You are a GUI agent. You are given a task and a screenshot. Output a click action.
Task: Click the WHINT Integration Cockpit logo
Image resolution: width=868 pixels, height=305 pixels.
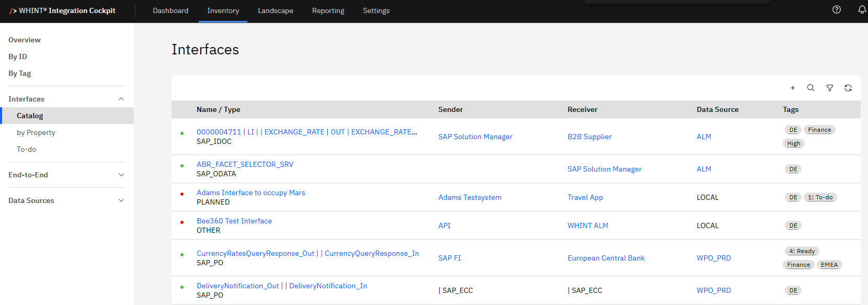tap(63, 10)
